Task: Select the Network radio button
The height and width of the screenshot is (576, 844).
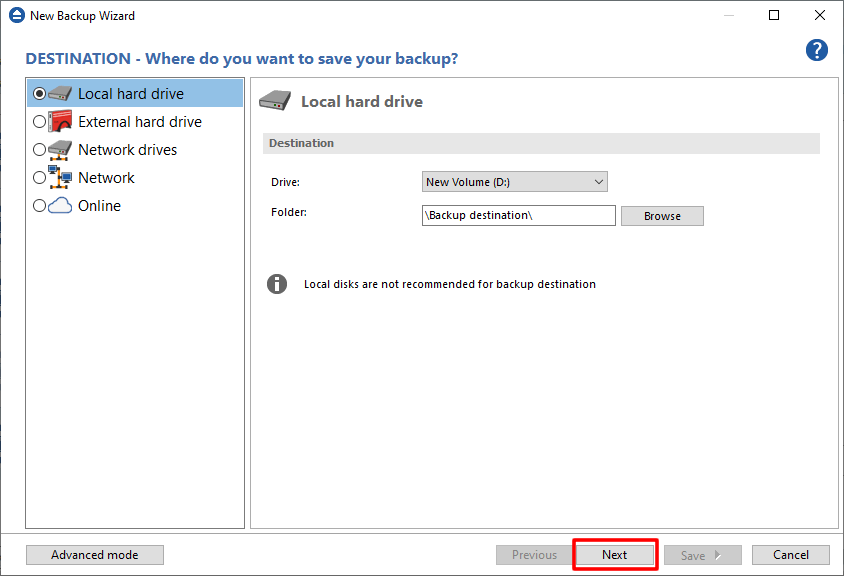Action: coord(40,178)
